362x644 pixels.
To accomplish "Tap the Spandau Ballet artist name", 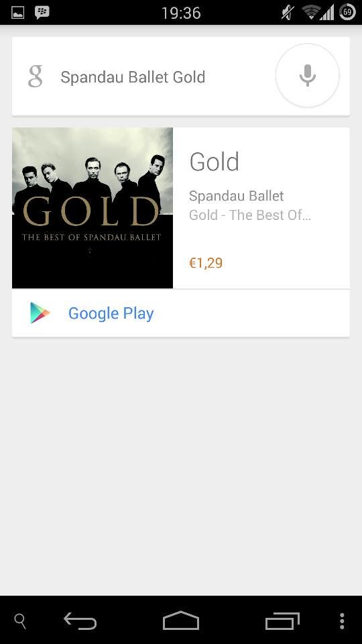I will 237,196.
